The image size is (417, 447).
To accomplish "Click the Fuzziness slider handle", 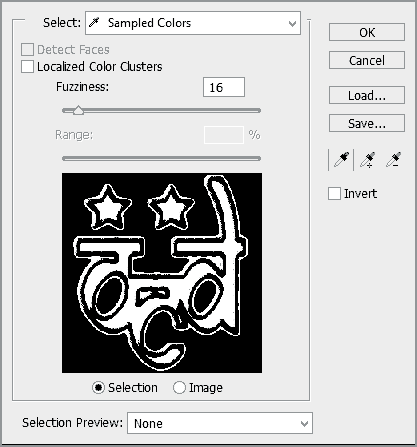I will pyautogui.click(x=78, y=110).
